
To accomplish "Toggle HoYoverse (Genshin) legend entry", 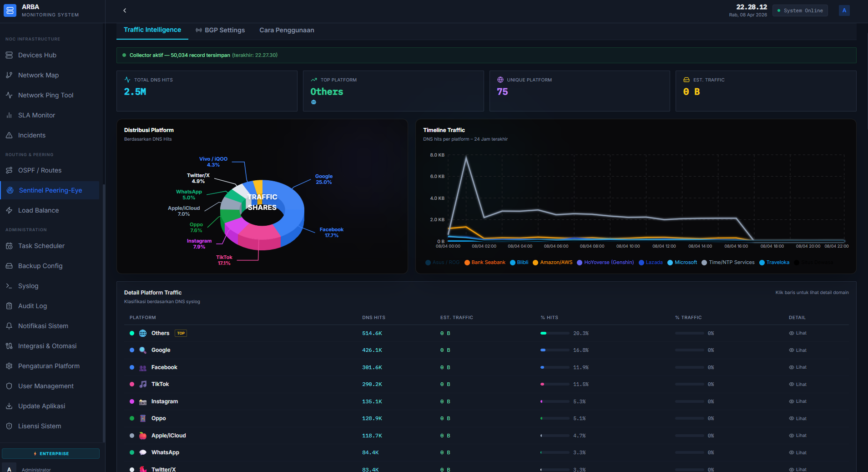I will (x=606, y=262).
